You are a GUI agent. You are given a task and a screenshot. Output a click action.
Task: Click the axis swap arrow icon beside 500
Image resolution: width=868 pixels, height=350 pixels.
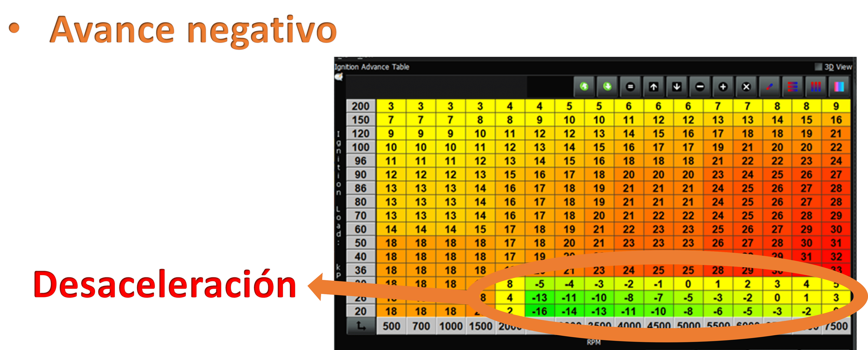[x=361, y=326]
